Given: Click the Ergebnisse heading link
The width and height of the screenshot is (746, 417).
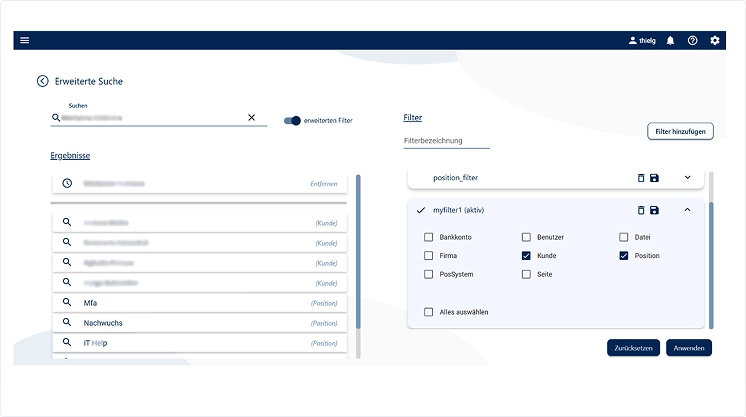Looking at the screenshot, I should point(70,156).
